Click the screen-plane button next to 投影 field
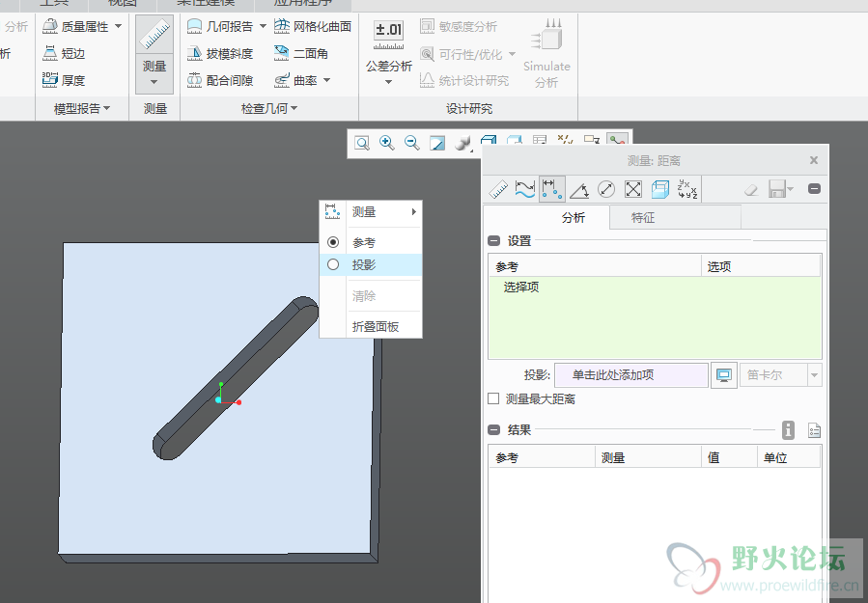The height and width of the screenshot is (603, 868). [x=723, y=375]
